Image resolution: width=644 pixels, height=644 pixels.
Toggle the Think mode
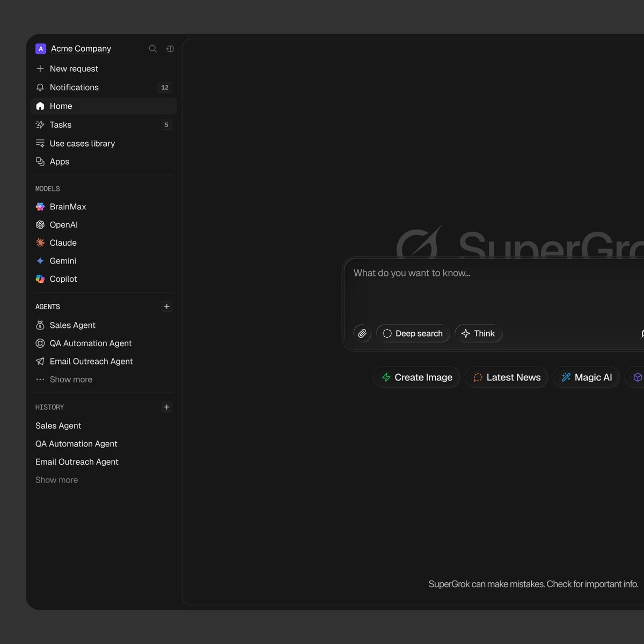tap(479, 333)
